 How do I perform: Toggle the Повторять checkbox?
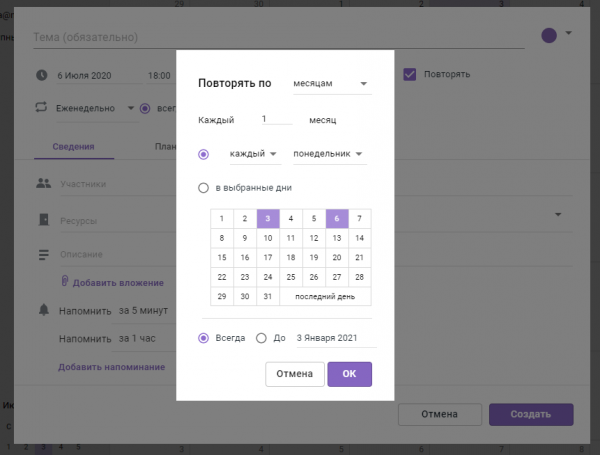point(410,74)
